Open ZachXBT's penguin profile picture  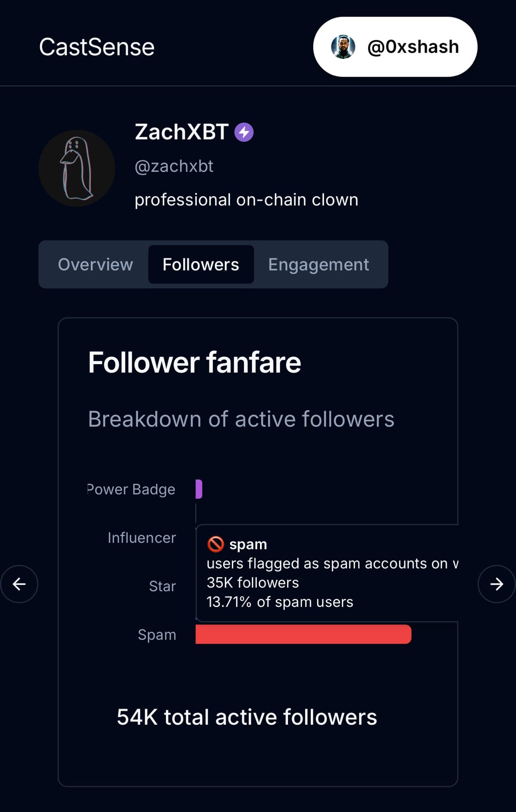click(x=77, y=168)
